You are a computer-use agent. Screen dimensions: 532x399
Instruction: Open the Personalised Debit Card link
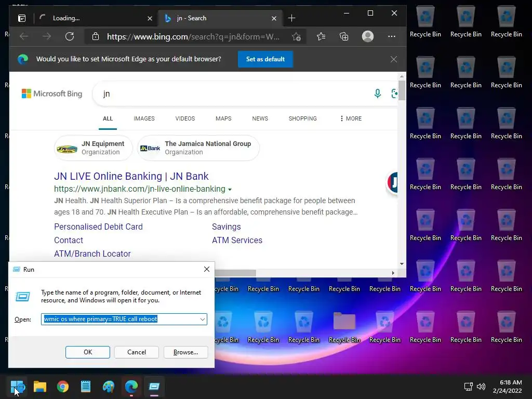tap(98, 227)
